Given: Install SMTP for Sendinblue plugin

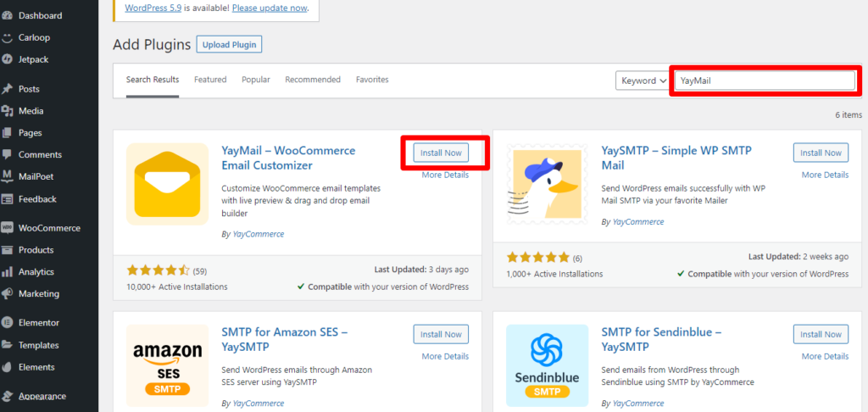Looking at the screenshot, I should tap(821, 335).
